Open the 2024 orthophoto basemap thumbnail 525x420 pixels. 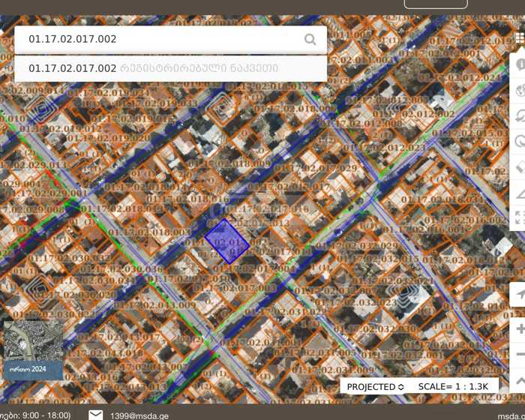(x=33, y=349)
